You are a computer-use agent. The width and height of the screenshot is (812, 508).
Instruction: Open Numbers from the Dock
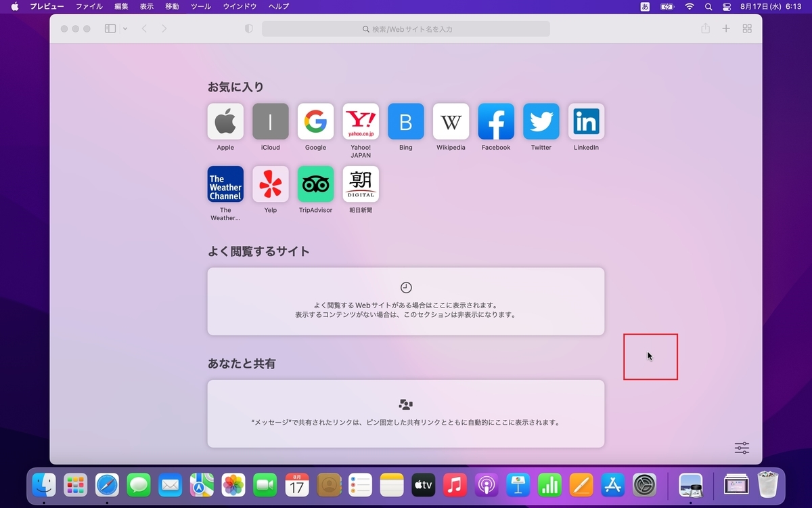(550, 484)
